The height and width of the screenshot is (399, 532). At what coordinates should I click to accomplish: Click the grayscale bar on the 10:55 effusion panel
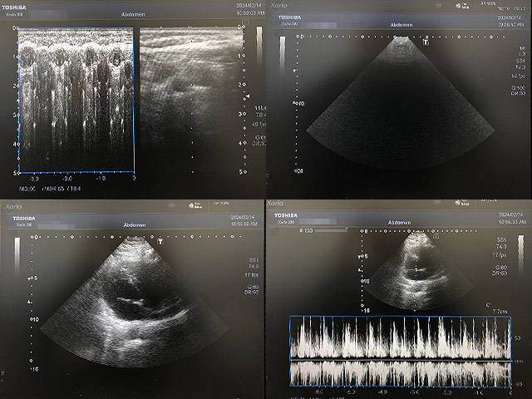pos(17,255)
